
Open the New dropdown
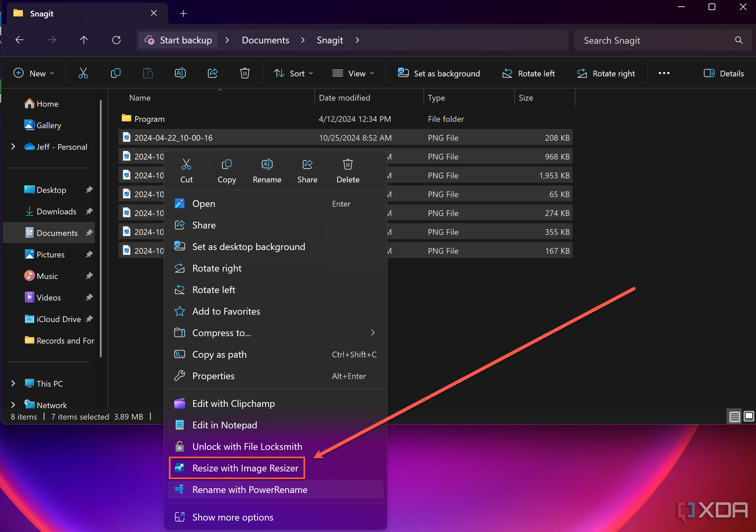[x=34, y=73]
